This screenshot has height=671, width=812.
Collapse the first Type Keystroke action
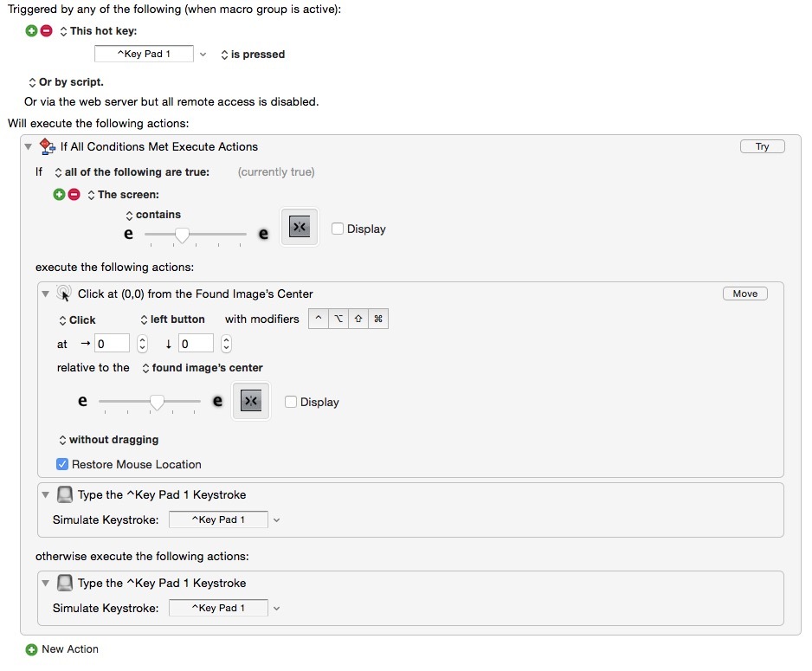pos(46,494)
